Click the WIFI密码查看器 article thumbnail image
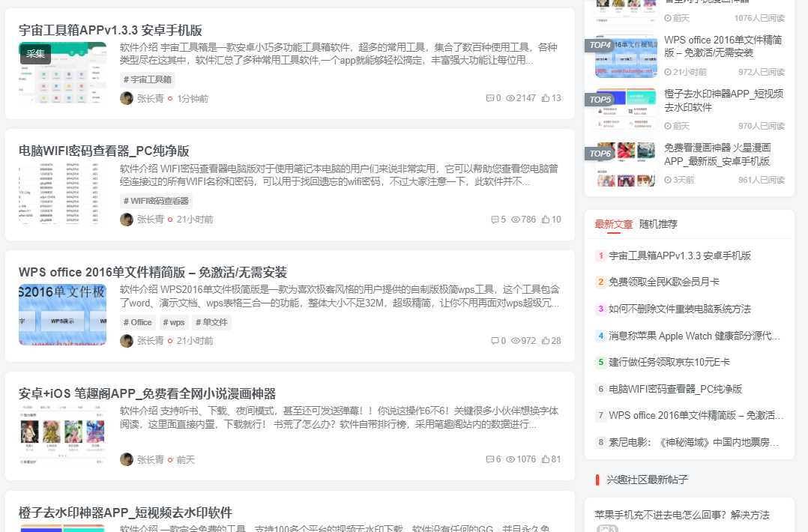 pyautogui.click(x=62, y=193)
